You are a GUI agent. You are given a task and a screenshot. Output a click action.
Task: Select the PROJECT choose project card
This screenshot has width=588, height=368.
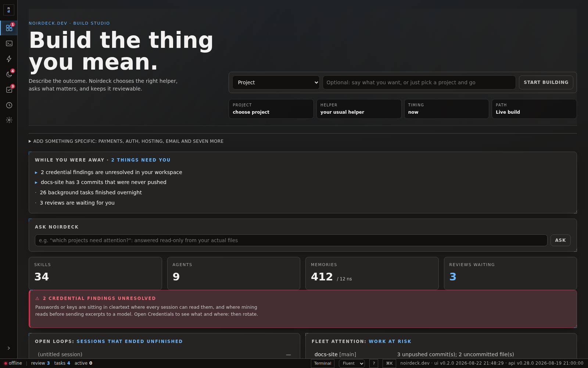[x=271, y=109]
